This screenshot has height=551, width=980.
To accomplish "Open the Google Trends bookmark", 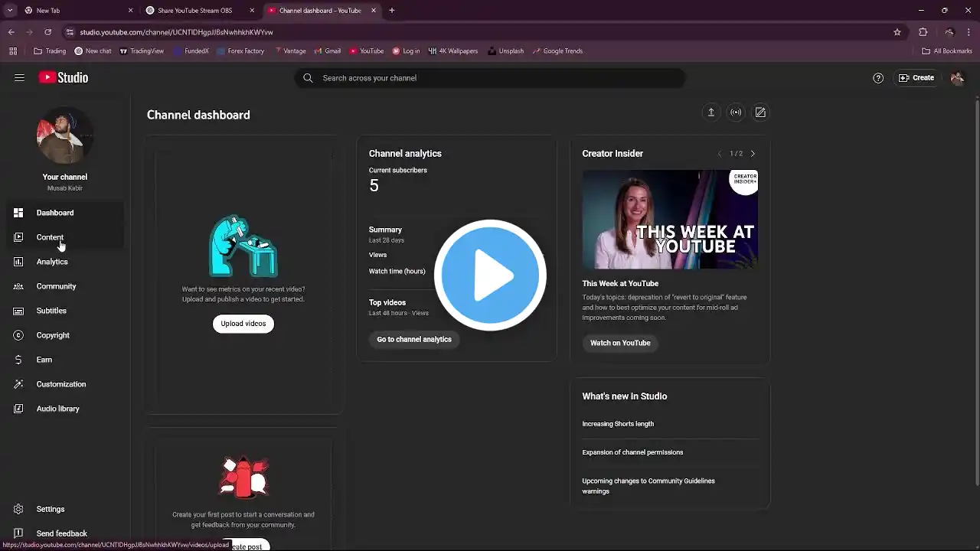I will [x=557, y=51].
